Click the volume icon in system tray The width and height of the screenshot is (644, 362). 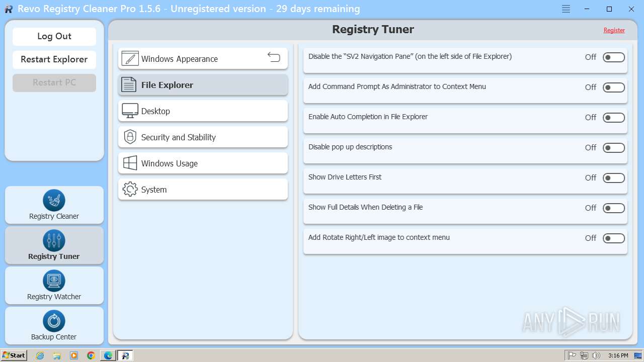point(596,355)
